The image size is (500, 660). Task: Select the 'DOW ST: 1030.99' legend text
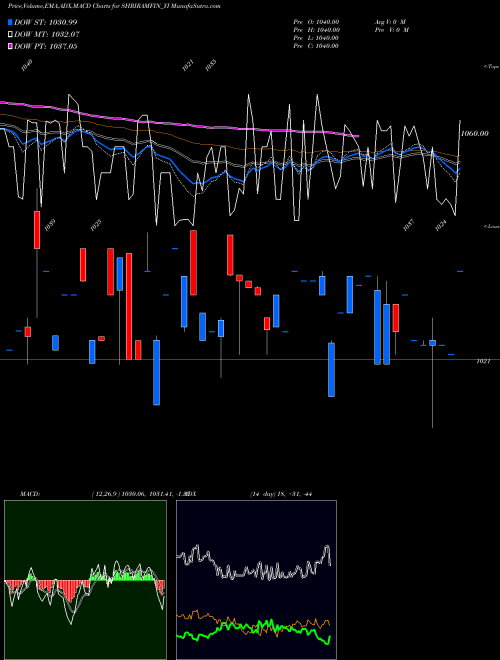click(x=46, y=22)
